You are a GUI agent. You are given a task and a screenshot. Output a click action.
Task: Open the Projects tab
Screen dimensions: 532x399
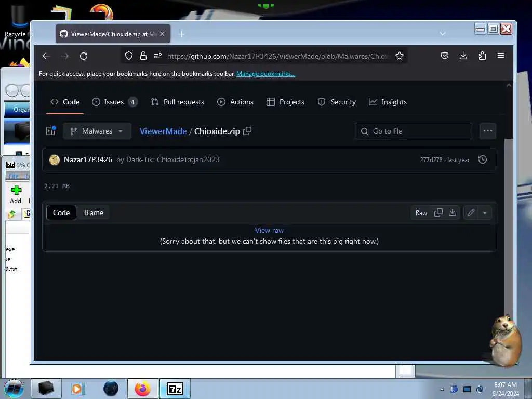click(285, 102)
